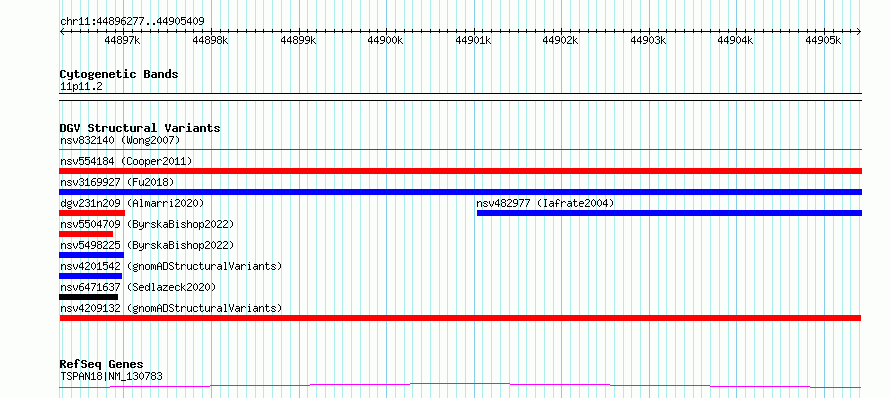Click the RefSeq Genes track heading

click(x=102, y=365)
